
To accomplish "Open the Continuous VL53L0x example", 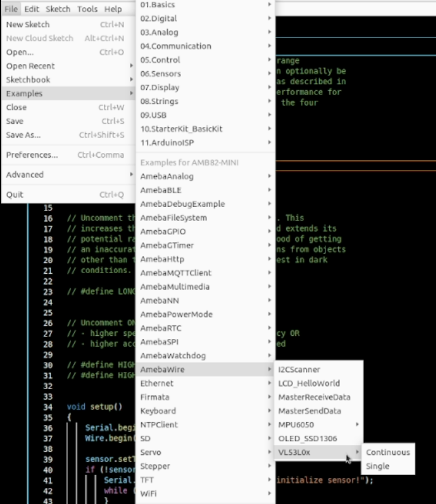I will (387, 452).
